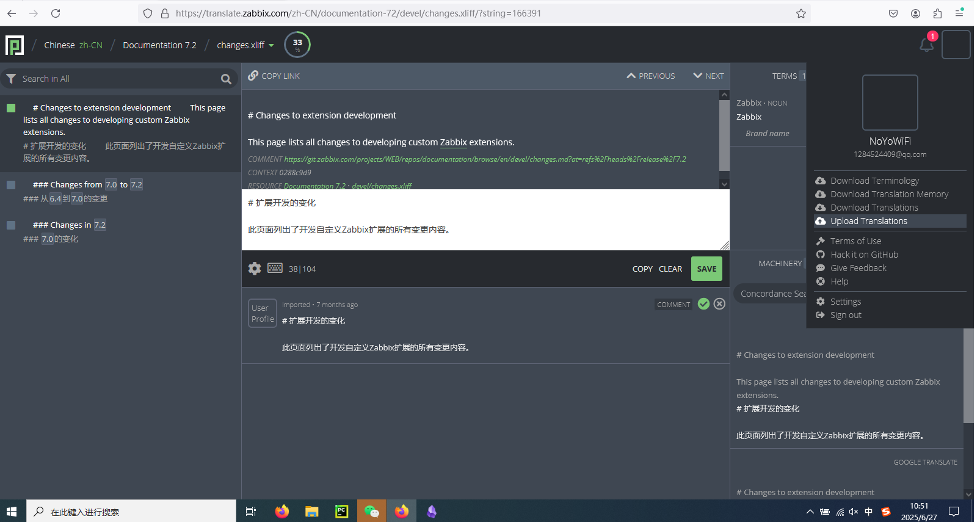Screen dimensions: 980x522
Task: Add a comment to translation
Action: tap(673, 305)
